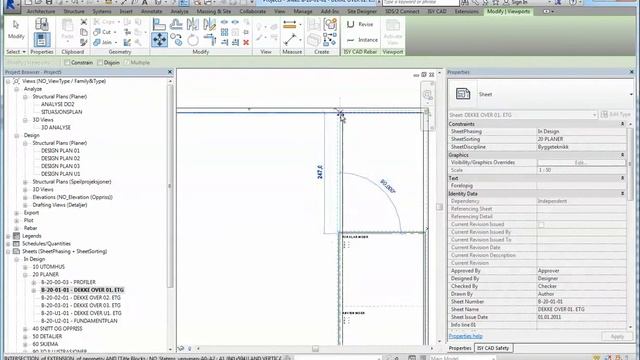This screenshot has width=640, height=360.
Task: Toggle the Current Revision Issued checkbox
Action: [x=541, y=224]
